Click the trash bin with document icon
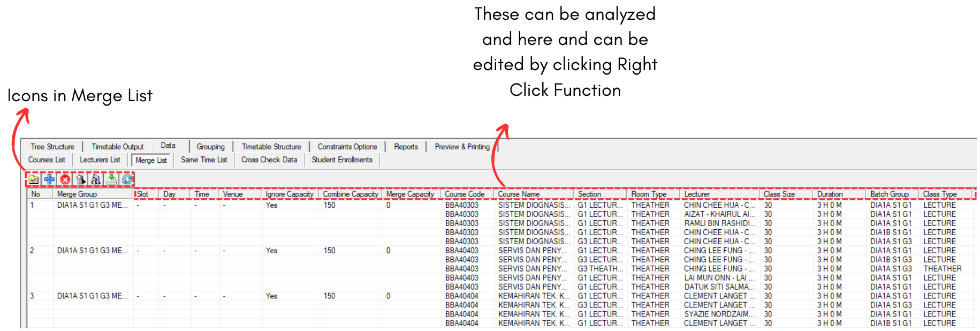Image resolution: width=980 pixels, height=331 pixels. (96, 179)
